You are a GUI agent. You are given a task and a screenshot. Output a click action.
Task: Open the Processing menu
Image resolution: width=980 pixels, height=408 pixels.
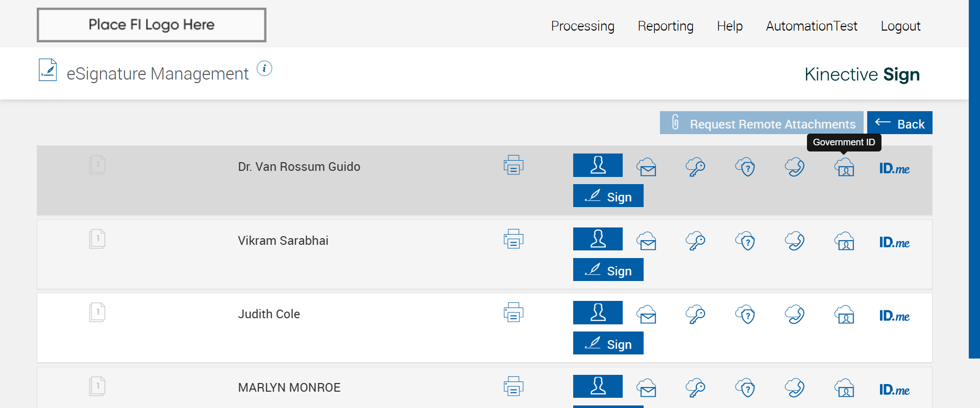pyautogui.click(x=582, y=26)
